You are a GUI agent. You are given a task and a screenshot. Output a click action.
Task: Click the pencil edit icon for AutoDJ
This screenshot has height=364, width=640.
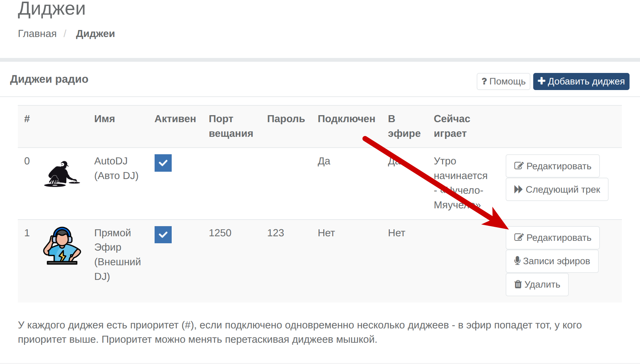point(519,166)
